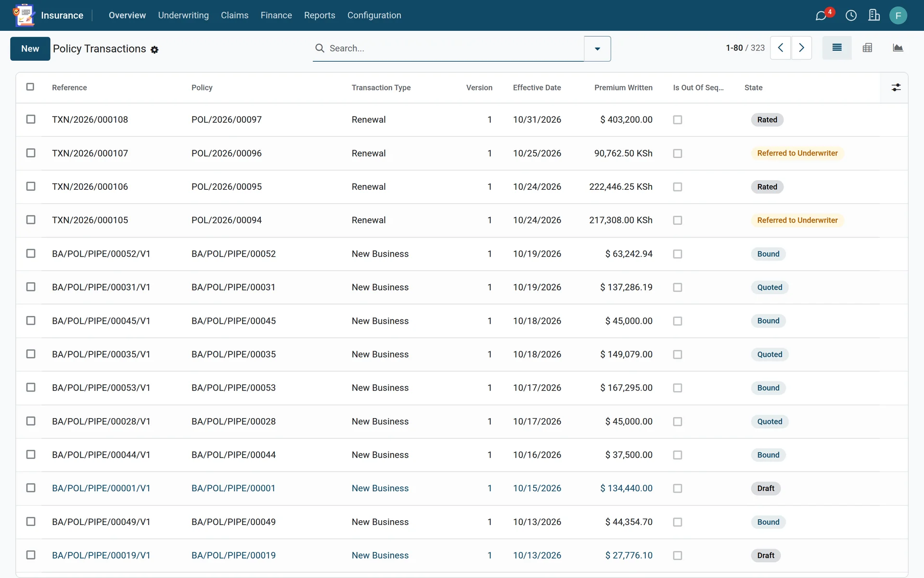Open the messages chat icon
The height and width of the screenshot is (578, 924).
pyautogui.click(x=821, y=15)
